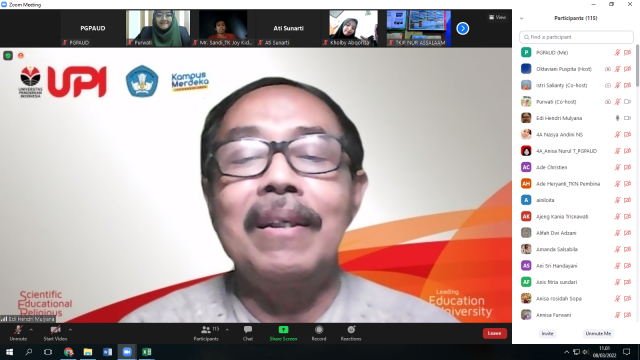
Task: Open the Reactions icon
Action: pos(351,329)
